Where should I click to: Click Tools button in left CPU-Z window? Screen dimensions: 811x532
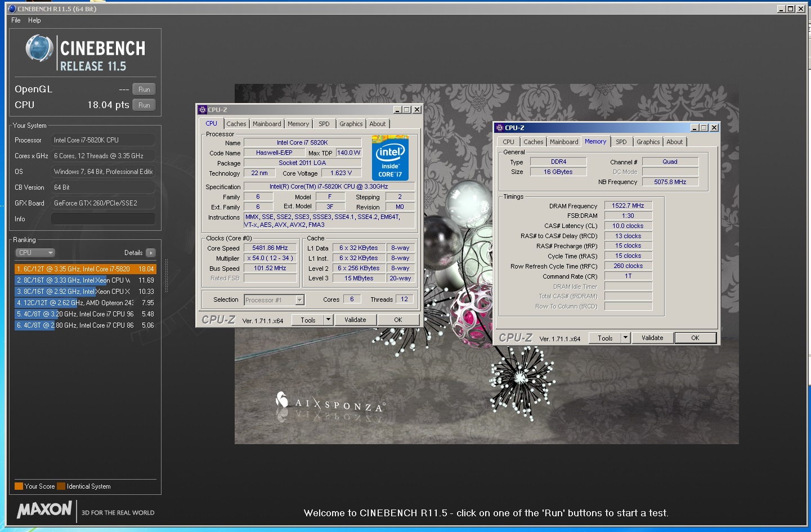(308, 320)
